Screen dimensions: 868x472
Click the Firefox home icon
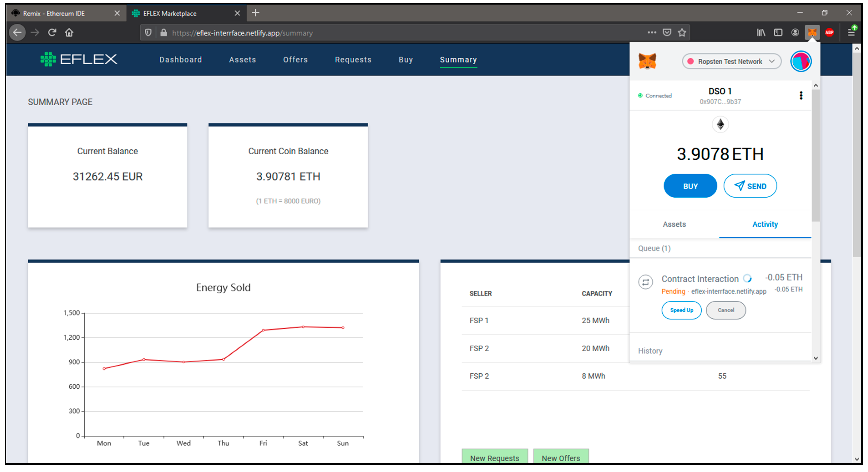click(x=69, y=33)
